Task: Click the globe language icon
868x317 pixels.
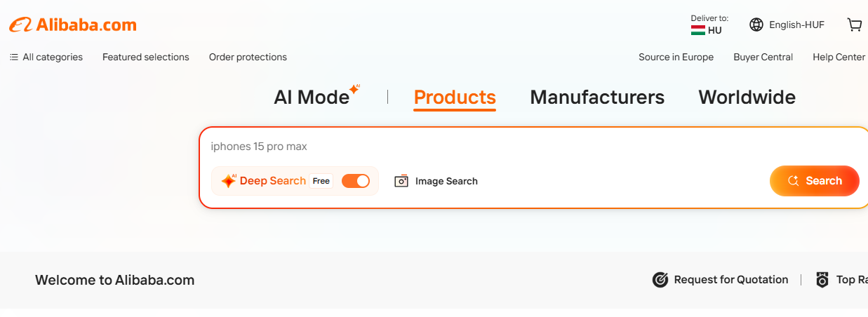Action: (x=756, y=25)
